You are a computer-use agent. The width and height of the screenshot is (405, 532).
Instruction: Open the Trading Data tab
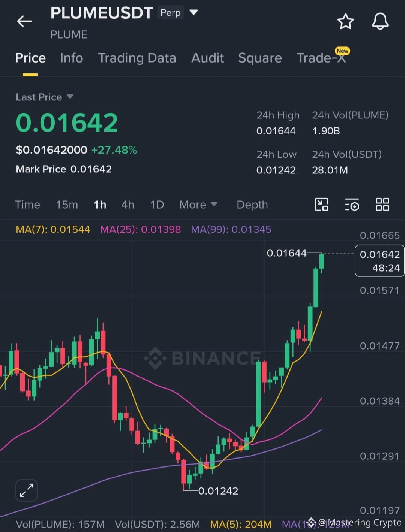pyautogui.click(x=137, y=58)
